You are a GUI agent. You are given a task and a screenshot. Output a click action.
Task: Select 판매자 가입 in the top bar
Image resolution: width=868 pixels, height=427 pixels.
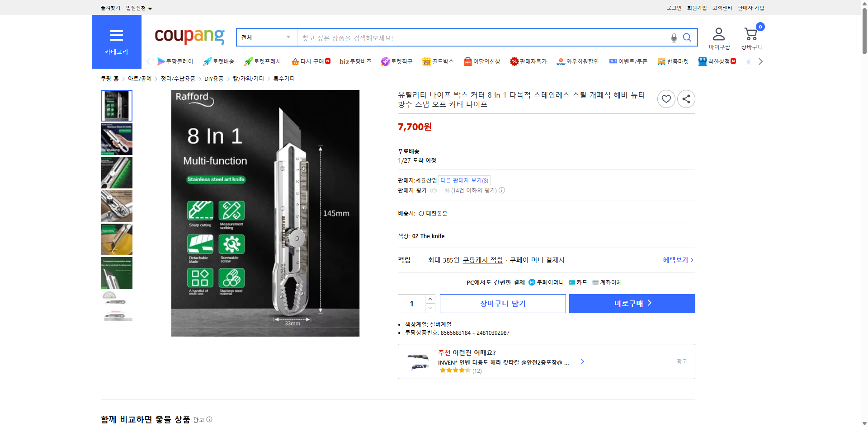click(750, 8)
